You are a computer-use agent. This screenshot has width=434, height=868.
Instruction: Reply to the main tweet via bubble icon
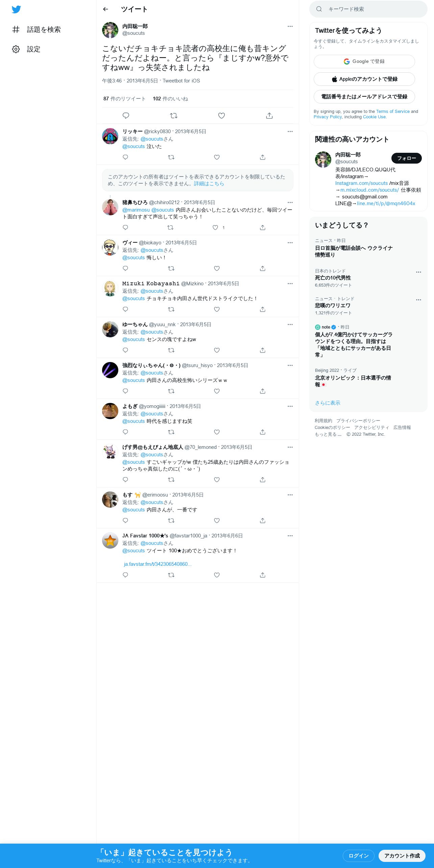[126, 116]
